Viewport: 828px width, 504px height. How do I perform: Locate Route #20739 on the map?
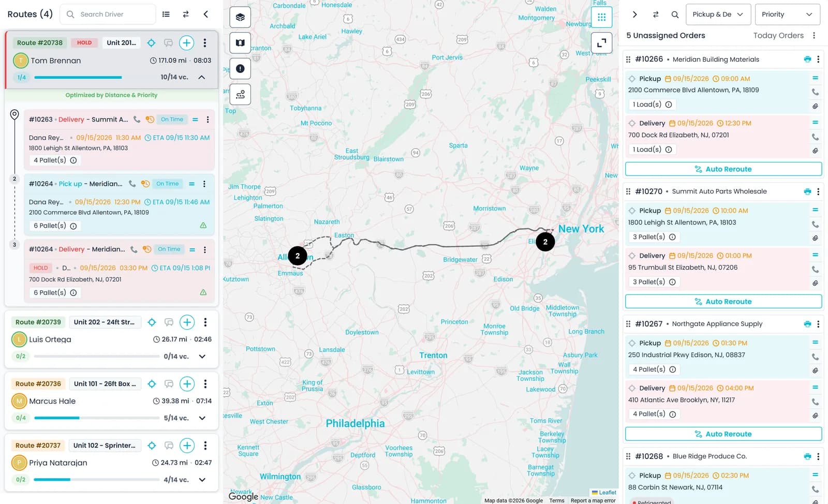pyautogui.click(x=152, y=322)
